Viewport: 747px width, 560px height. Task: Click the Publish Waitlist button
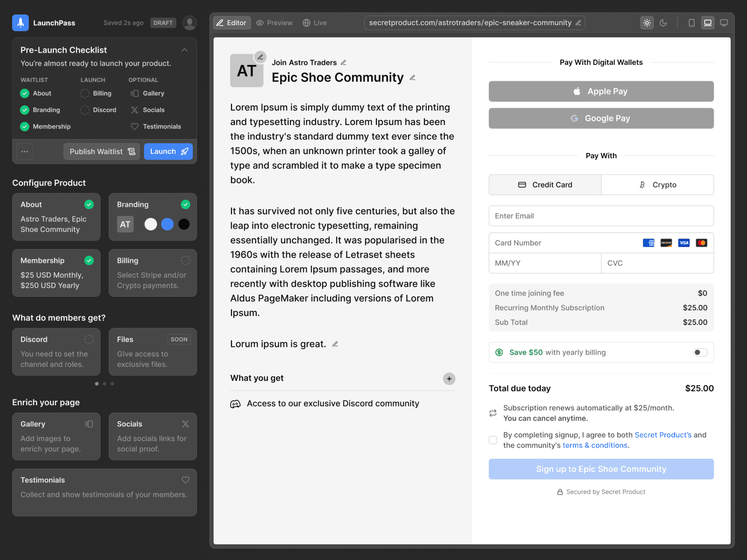[101, 151]
